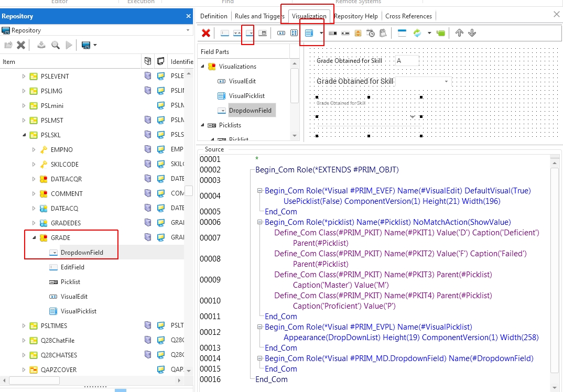Open the Repository selector dropdown
Screen dimensions: 563x392
[187, 30]
